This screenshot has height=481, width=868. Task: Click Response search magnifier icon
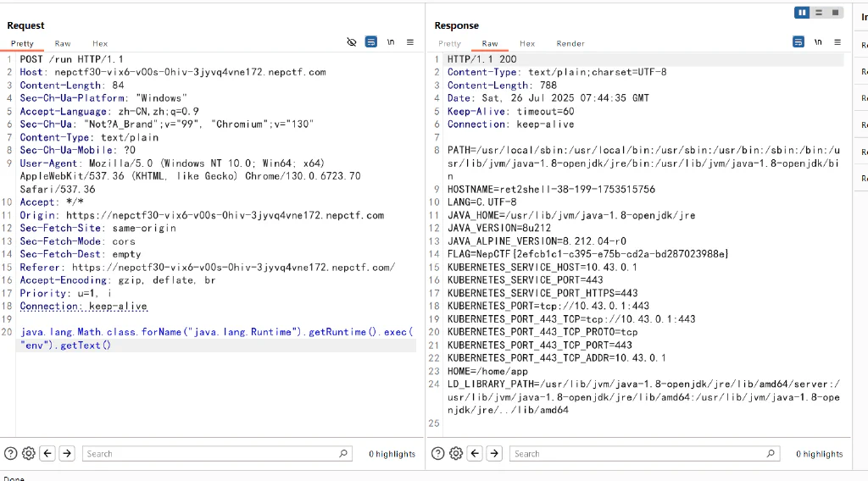tap(771, 453)
